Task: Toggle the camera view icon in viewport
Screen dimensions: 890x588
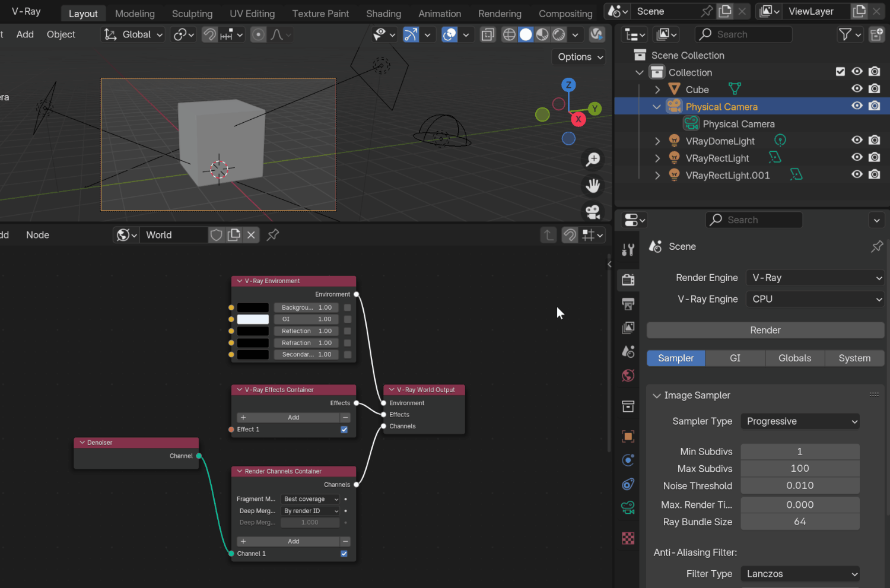Action: [593, 211]
